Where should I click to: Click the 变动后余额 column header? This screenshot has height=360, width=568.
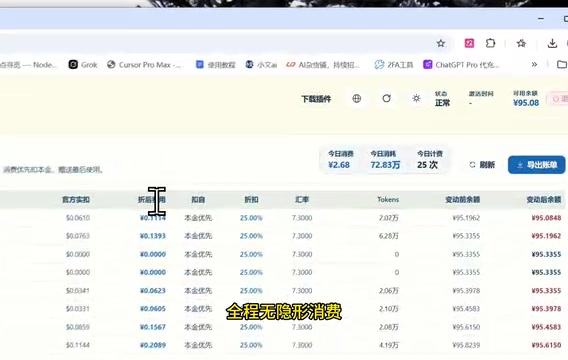click(x=544, y=200)
